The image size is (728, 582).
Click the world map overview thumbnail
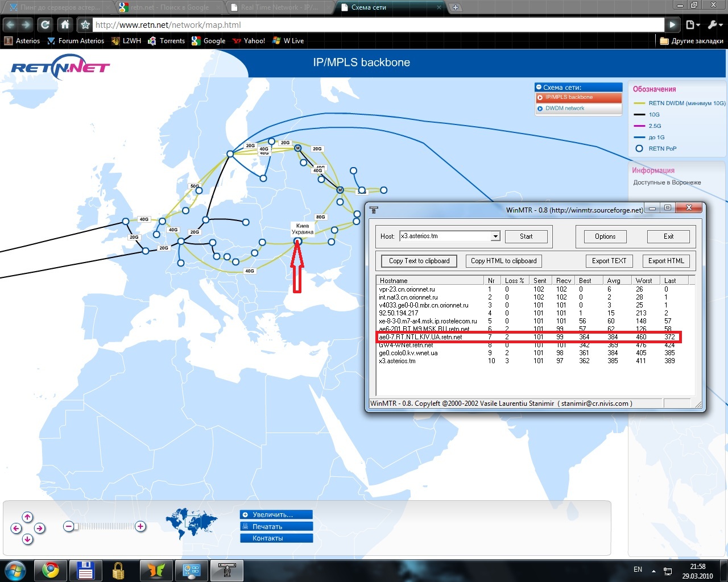point(192,523)
